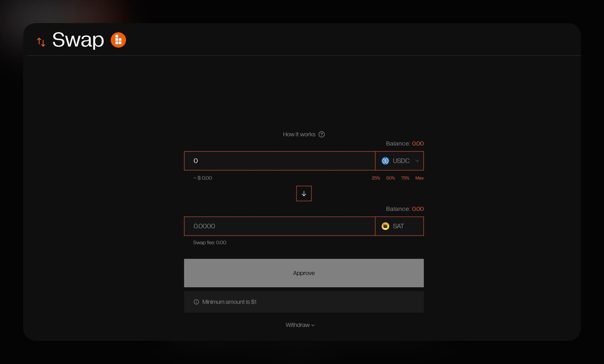Open the USDC token dropdown chevron
Viewport: 604px width, 364px height.
(417, 161)
